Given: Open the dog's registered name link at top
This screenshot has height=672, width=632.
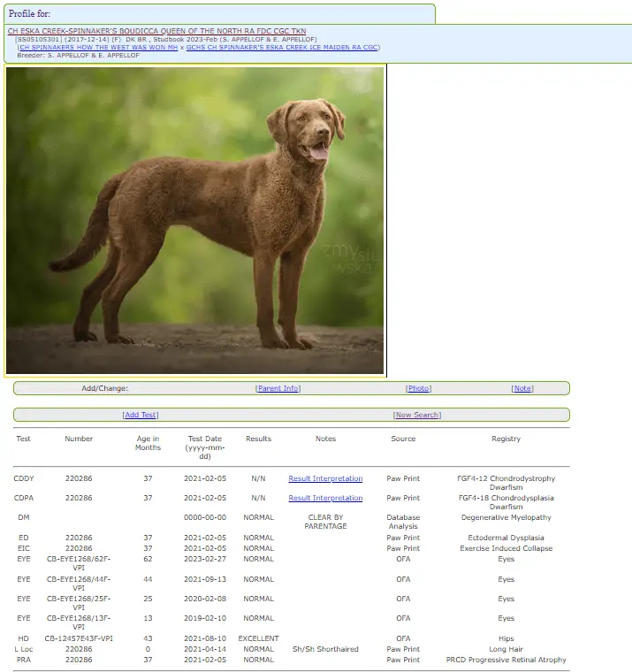Looking at the screenshot, I should coord(156,31).
